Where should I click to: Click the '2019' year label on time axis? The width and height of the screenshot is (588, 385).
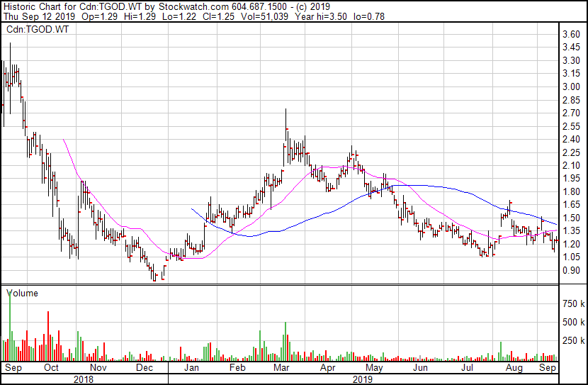pyautogui.click(x=363, y=379)
